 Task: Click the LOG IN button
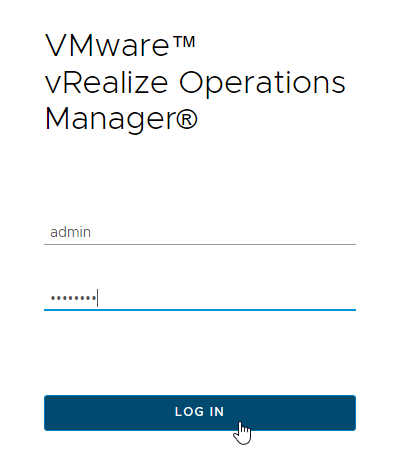click(x=200, y=413)
